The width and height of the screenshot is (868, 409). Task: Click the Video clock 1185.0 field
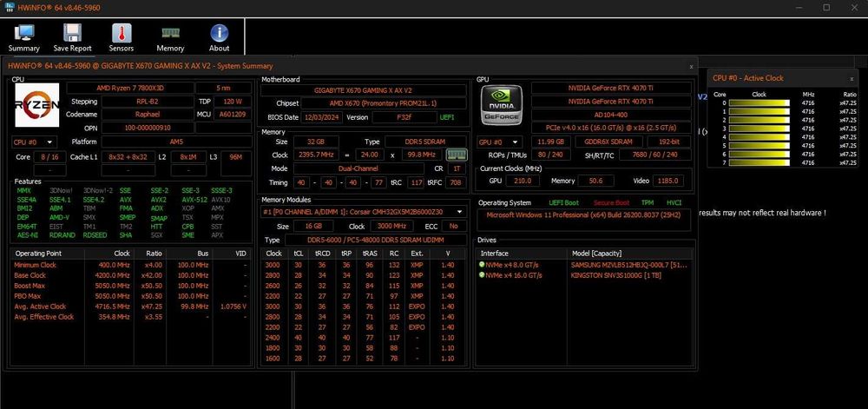click(x=668, y=181)
